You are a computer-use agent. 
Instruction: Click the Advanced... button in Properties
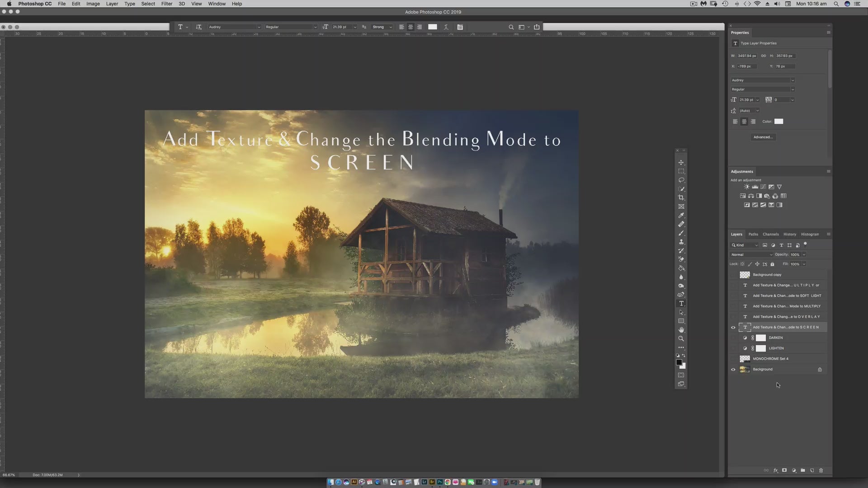[763, 137]
